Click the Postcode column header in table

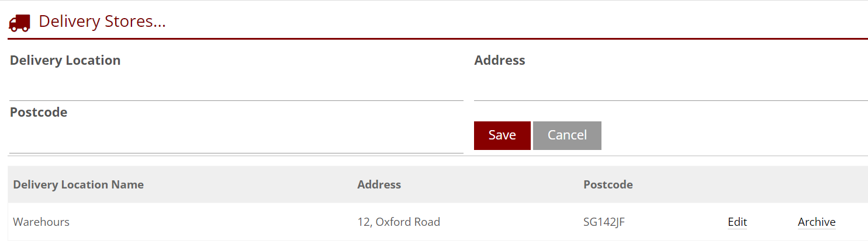tap(608, 184)
